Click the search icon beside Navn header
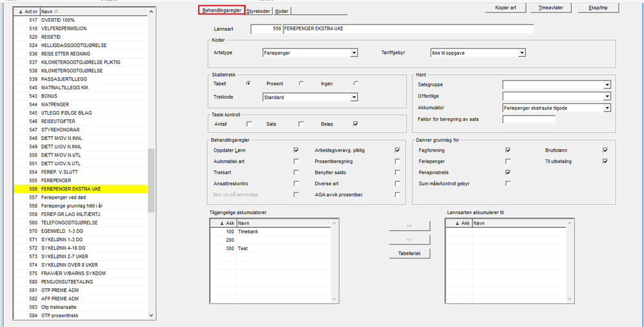The height and width of the screenshot is (327, 644). (x=57, y=12)
